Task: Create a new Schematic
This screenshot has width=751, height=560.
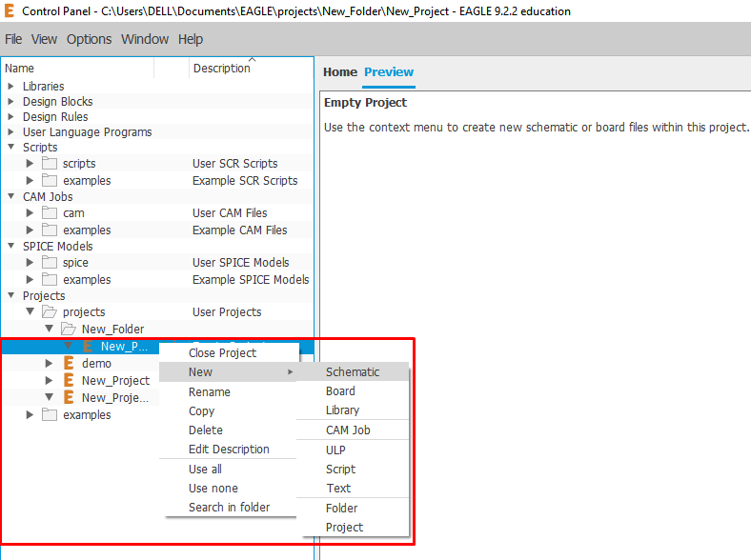Action: click(353, 371)
